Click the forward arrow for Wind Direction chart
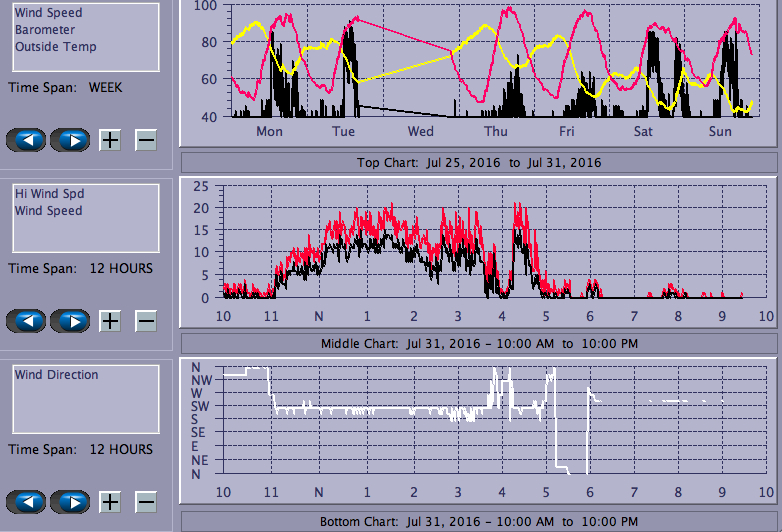782x532 pixels. [69, 502]
